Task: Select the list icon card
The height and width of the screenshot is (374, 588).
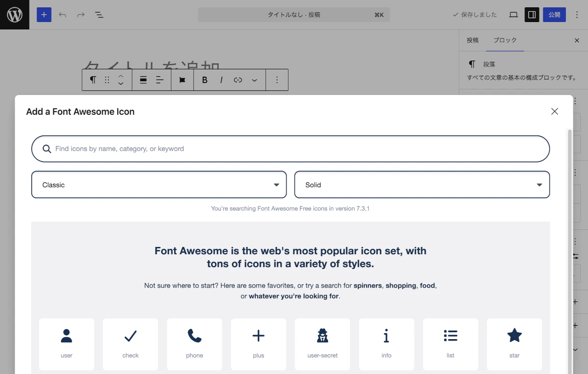Action: click(451, 344)
